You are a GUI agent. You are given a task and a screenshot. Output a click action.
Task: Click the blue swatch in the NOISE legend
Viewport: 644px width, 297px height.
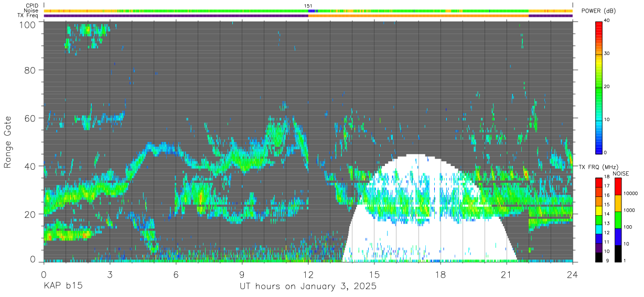point(618,237)
